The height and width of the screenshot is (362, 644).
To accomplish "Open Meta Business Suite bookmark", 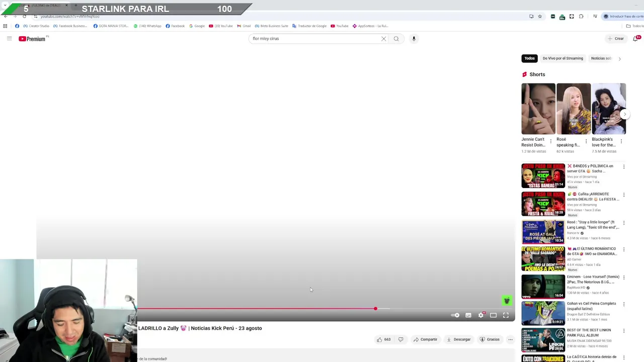I will point(272,26).
